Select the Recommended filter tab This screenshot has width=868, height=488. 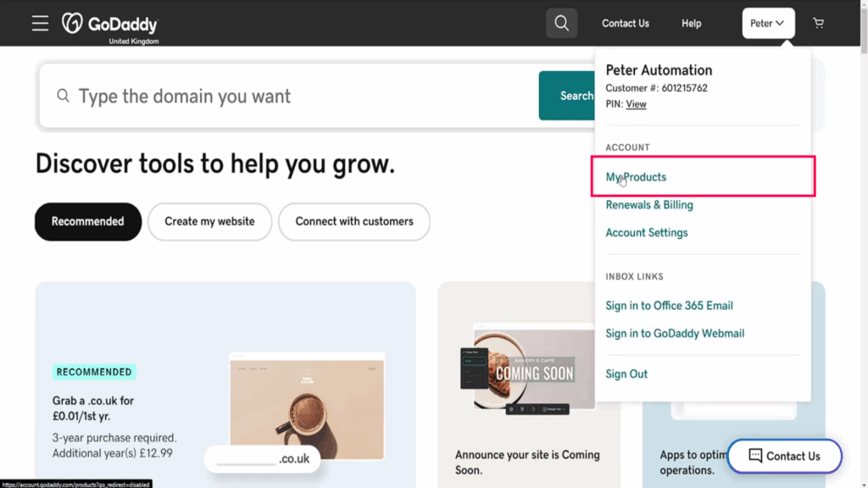[87, 221]
